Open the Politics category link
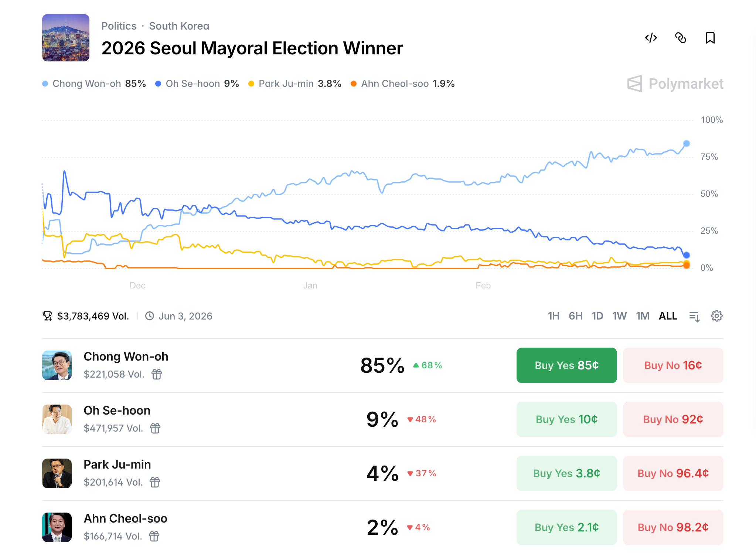This screenshot has height=554, width=756. pos(119,26)
